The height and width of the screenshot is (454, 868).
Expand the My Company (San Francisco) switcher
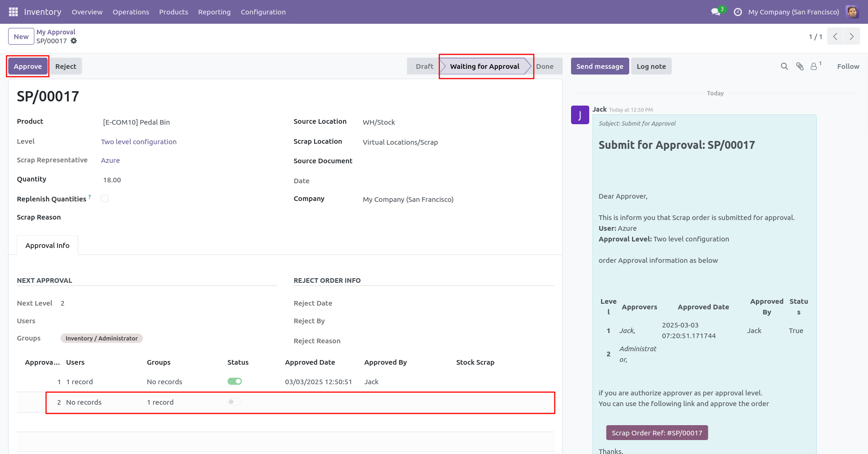(x=794, y=12)
